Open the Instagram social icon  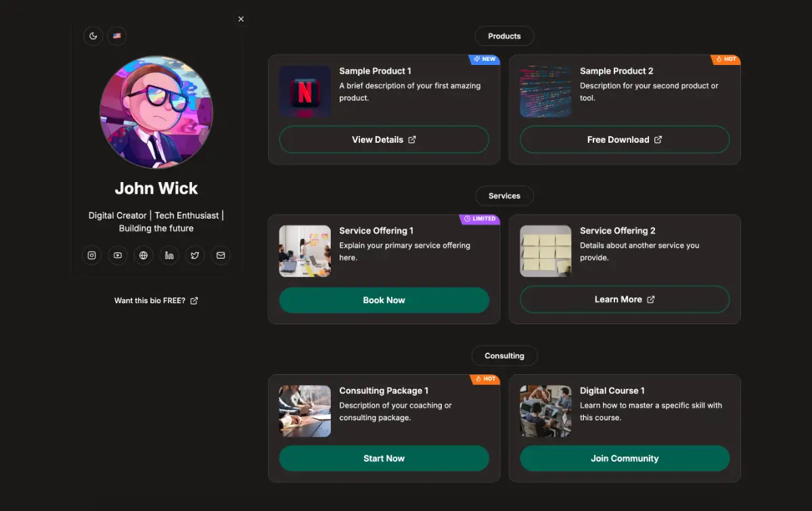(92, 255)
